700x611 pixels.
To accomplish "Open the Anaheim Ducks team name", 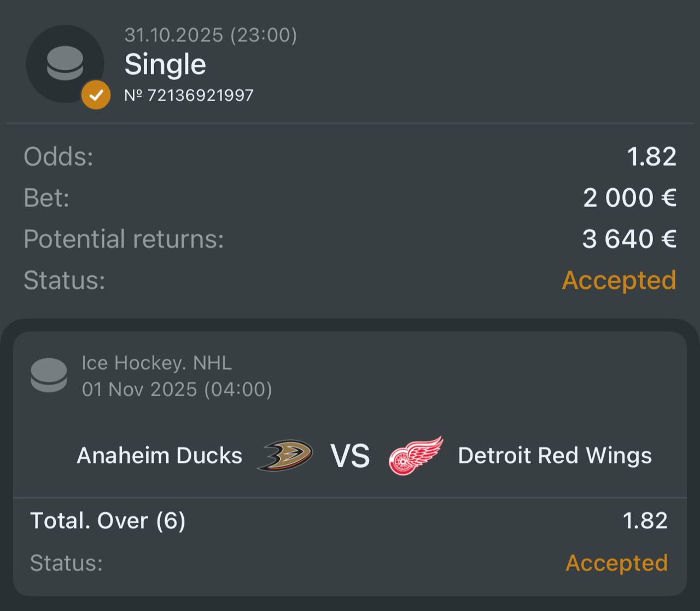I will point(159,456).
